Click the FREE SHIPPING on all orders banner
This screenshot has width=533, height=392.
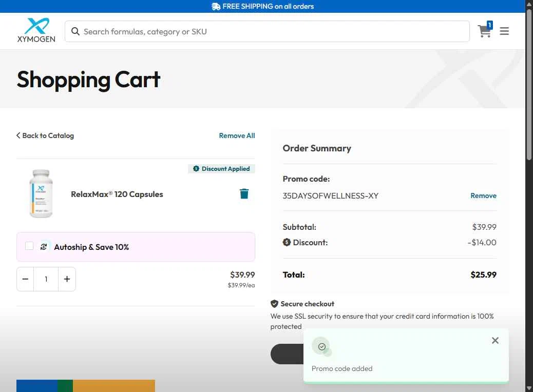262,7
